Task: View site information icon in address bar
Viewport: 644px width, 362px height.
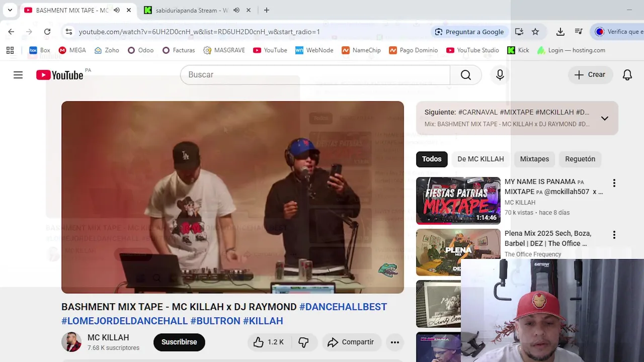Action: click(x=69, y=32)
